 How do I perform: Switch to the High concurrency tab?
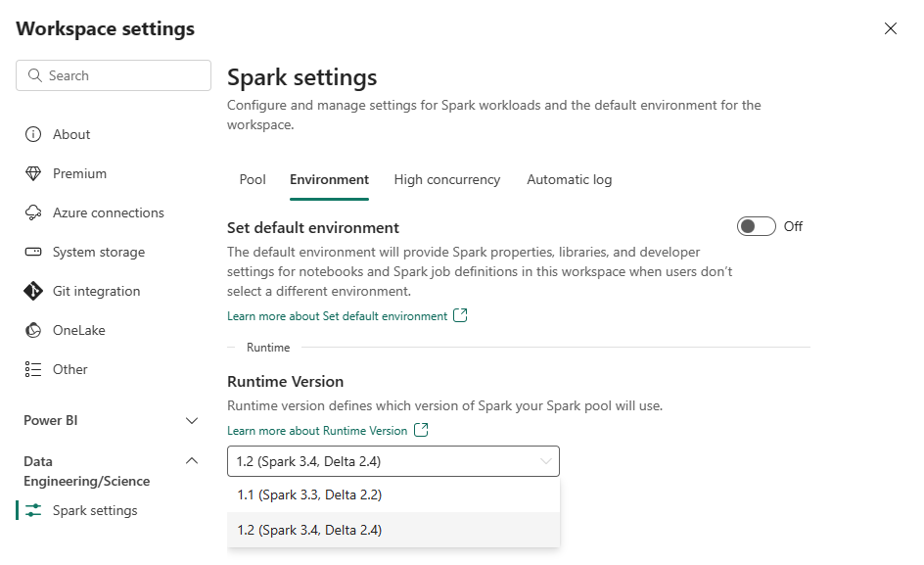(447, 179)
